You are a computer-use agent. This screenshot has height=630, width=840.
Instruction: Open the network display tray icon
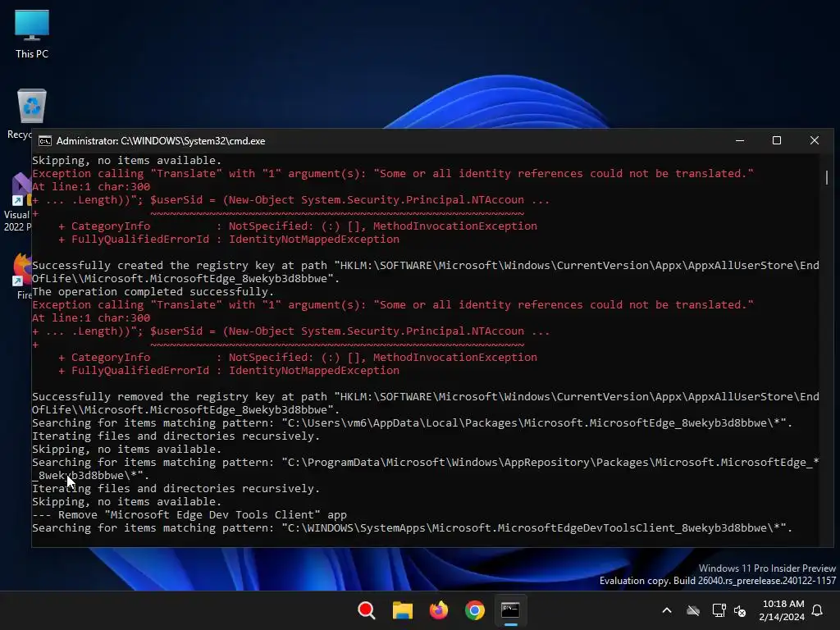(x=719, y=610)
